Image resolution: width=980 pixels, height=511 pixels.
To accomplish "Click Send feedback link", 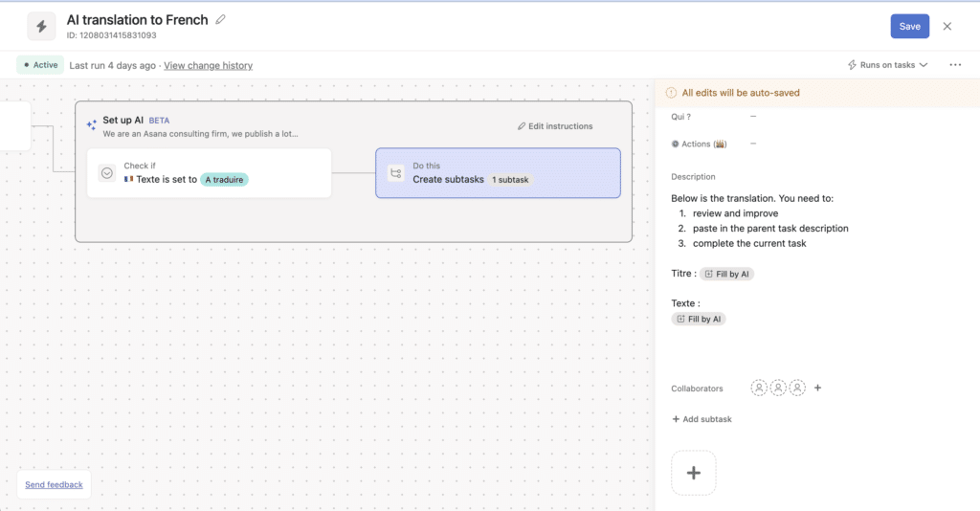I will coord(54,484).
